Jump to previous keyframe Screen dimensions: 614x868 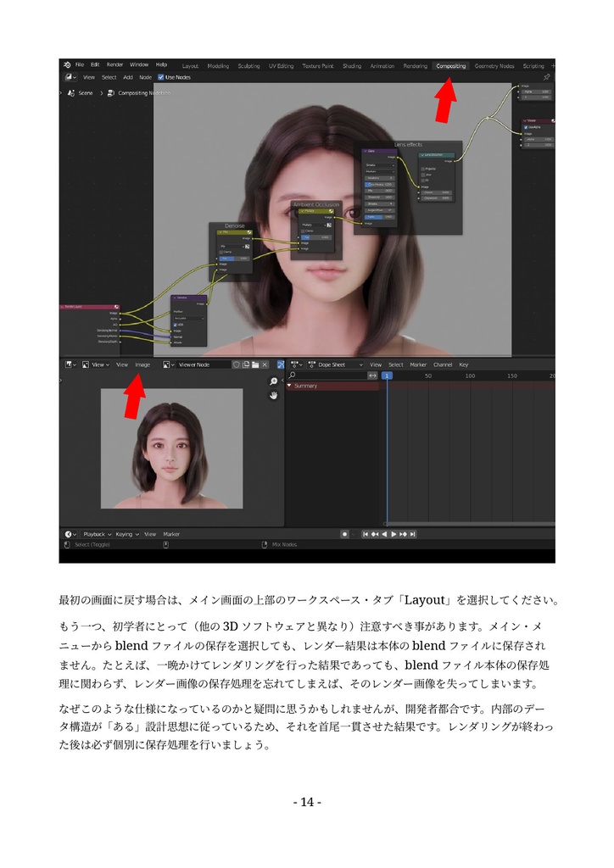375,534
